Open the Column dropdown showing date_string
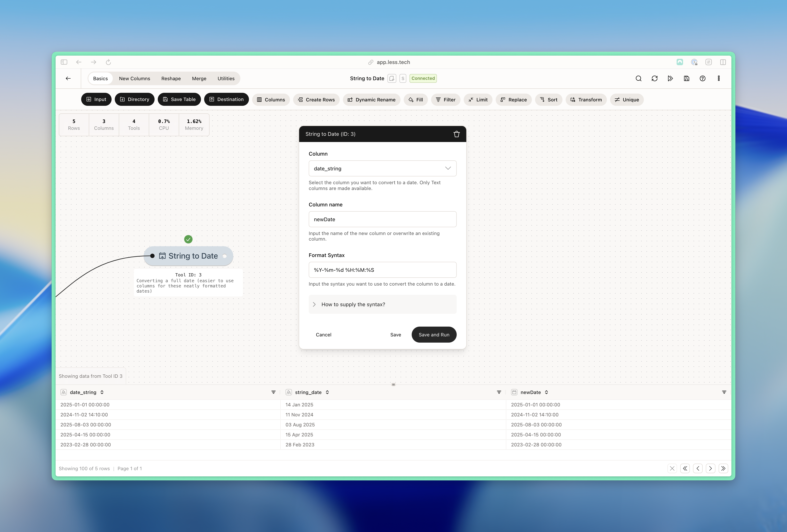 [x=382, y=168]
